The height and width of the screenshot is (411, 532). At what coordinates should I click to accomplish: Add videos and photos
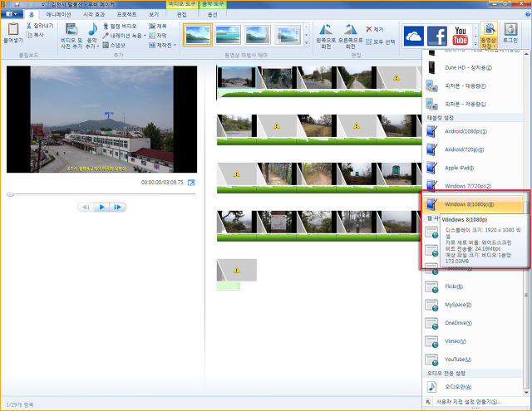(71, 36)
